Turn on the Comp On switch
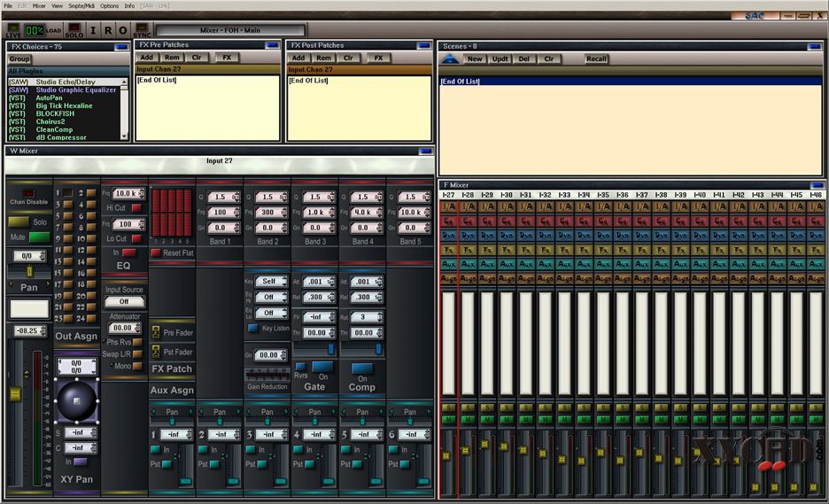Image resolution: width=829 pixels, height=504 pixels. coord(362,368)
